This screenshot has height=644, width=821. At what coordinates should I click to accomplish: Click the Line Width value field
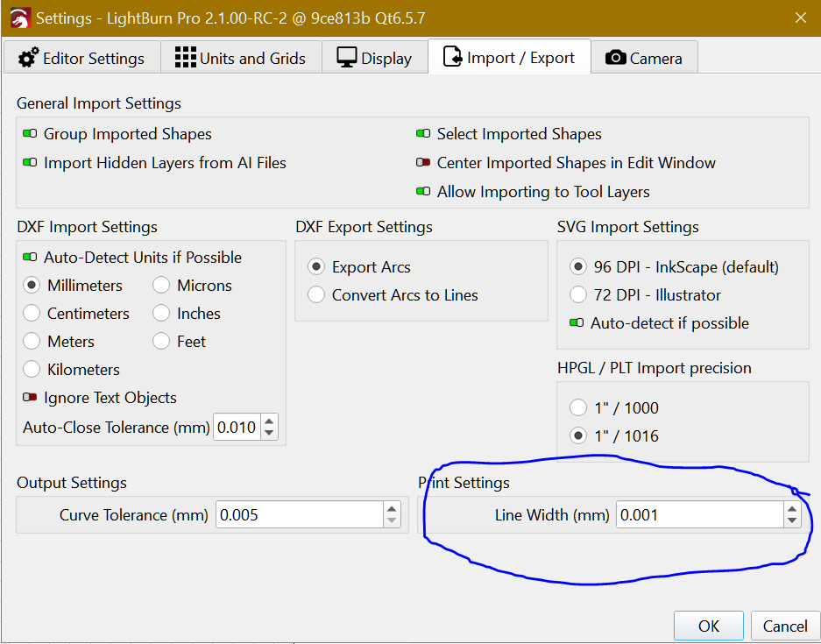[697, 515]
